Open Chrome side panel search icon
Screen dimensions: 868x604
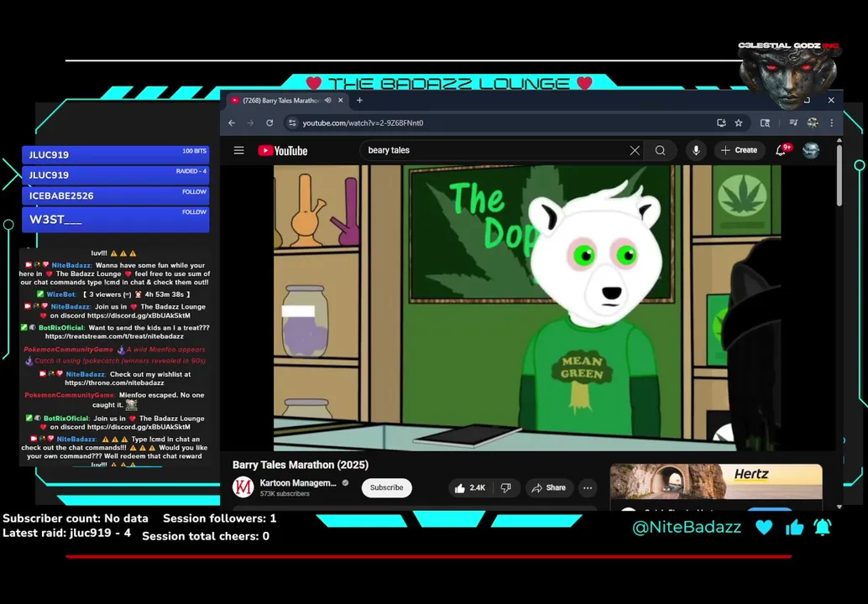click(x=765, y=122)
